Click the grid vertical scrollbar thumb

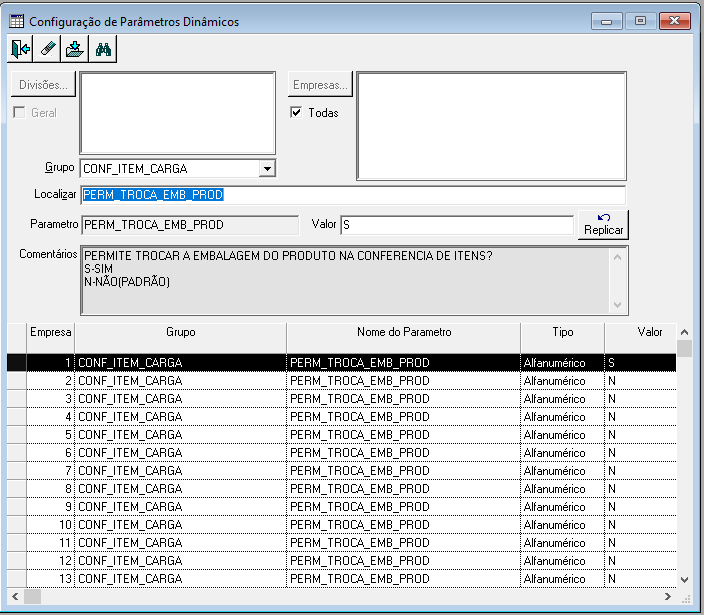click(684, 348)
